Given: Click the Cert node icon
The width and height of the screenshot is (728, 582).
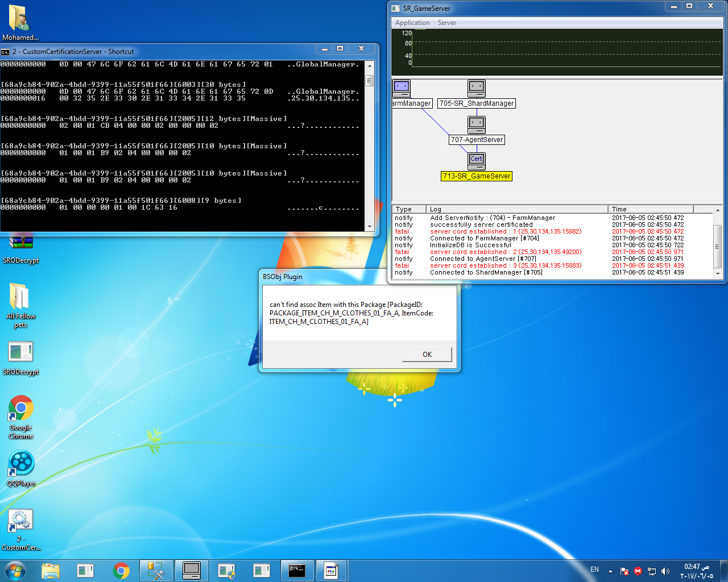Looking at the screenshot, I should pos(476,161).
